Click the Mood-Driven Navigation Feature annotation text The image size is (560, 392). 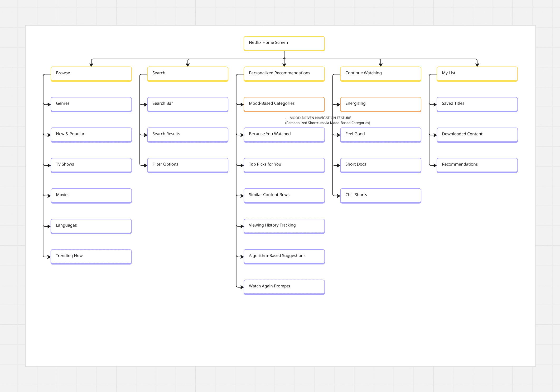coord(320,118)
